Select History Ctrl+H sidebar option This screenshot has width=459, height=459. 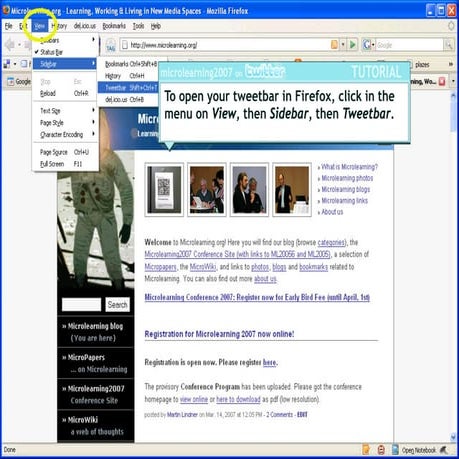[129, 76]
